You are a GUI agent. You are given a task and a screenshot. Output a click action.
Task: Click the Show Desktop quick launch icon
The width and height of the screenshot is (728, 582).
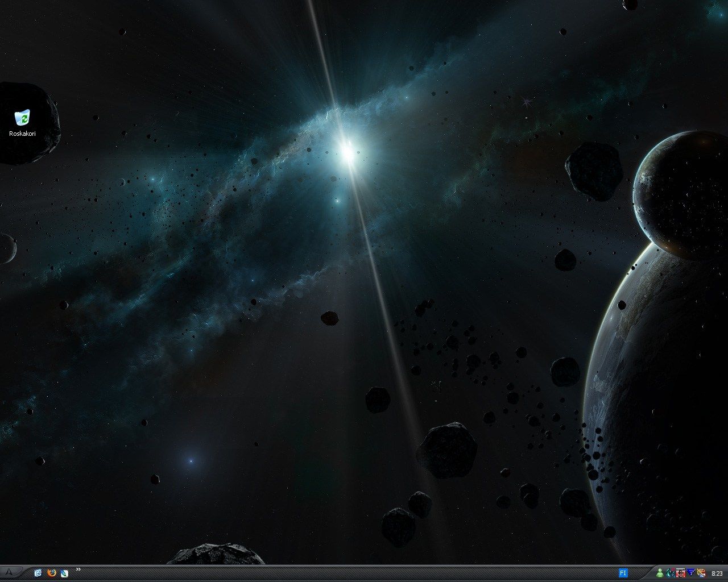[38, 573]
